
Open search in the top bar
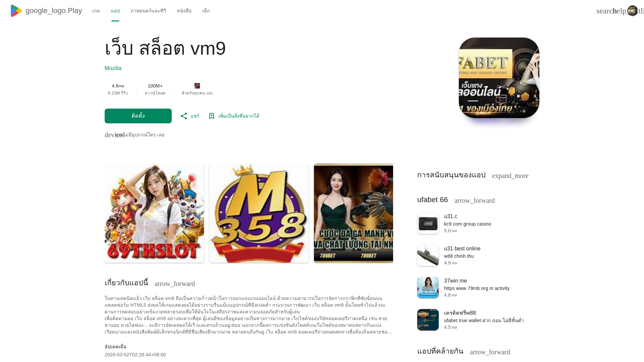point(606,11)
